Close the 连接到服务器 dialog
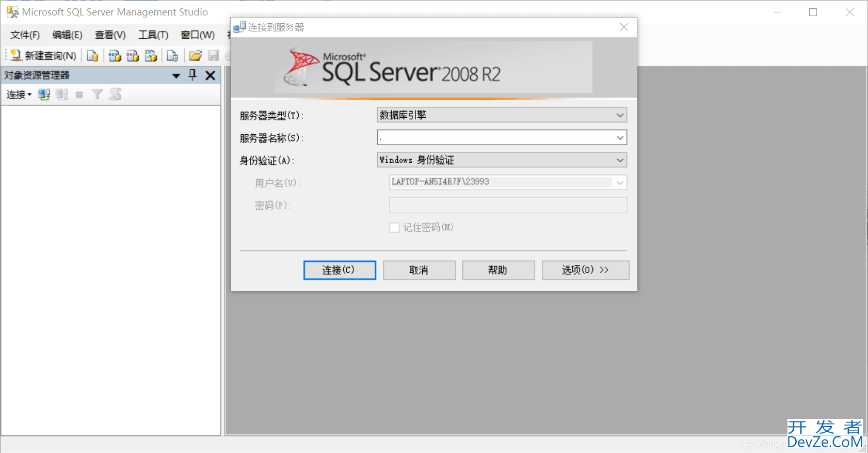The width and height of the screenshot is (868, 453). (x=624, y=27)
